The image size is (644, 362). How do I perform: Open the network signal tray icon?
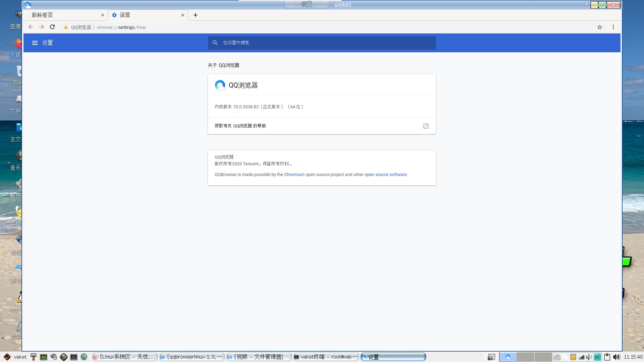581,357
